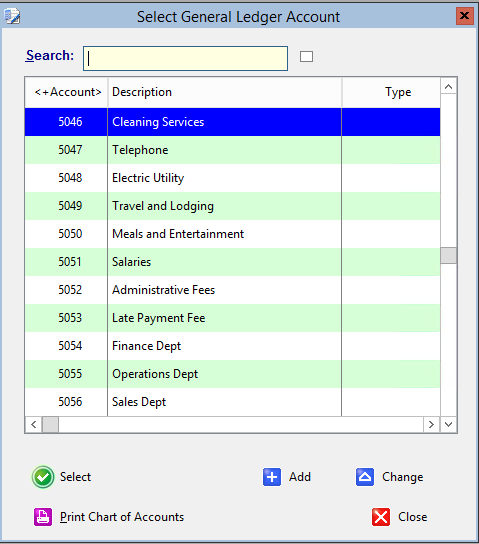
Task: Select the 5051 Salaries row
Action: (232, 262)
